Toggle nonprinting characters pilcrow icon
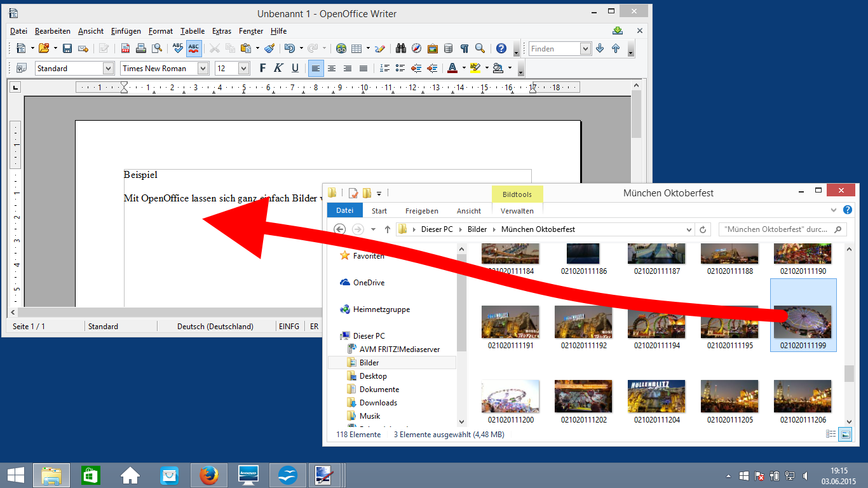This screenshot has height=488, width=868. [x=465, y=48]
